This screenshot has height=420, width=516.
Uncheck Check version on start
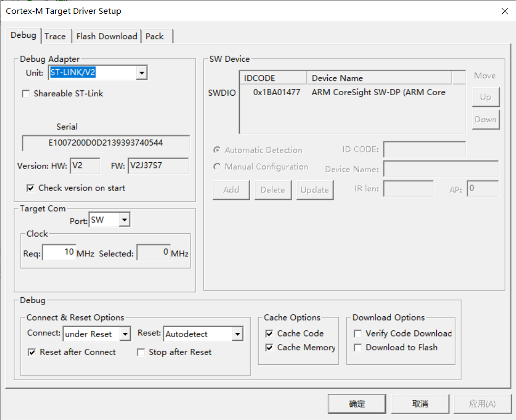point(30,188)
